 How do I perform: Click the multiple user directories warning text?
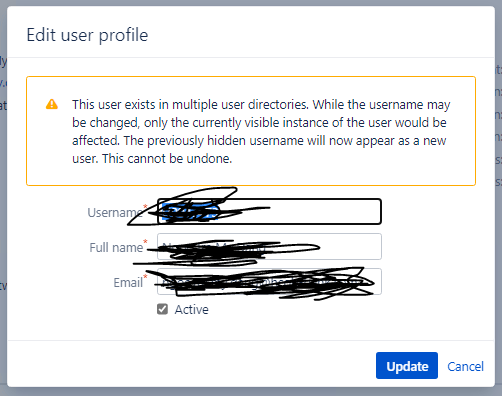point(261,131)
